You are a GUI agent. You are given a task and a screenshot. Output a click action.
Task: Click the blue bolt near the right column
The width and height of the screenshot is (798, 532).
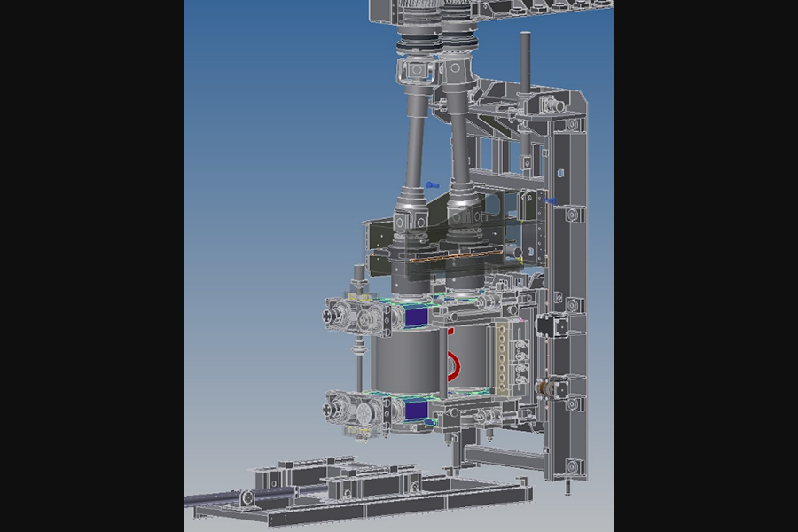[x=552, y=201]
